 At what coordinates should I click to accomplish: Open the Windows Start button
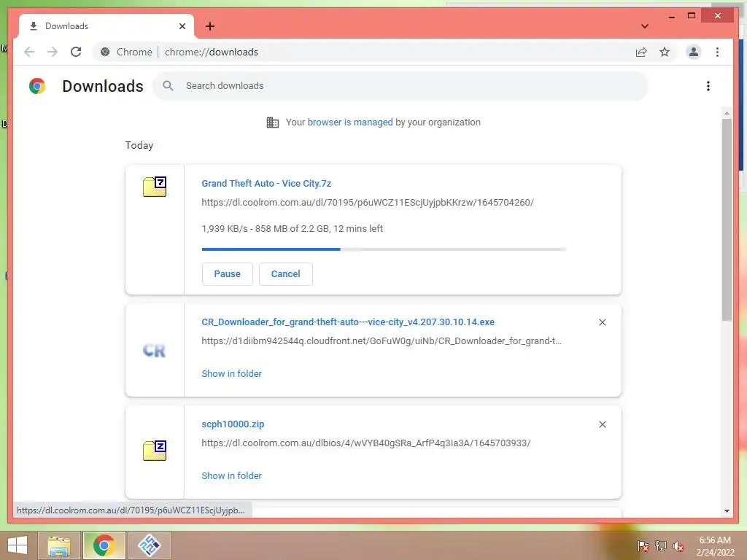point(18,545)
